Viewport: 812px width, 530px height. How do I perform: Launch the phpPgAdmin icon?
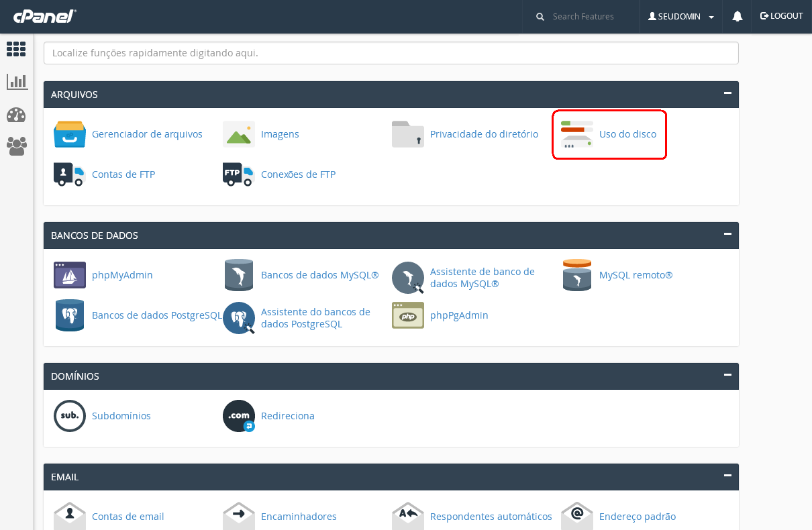(x=408, y=315)
